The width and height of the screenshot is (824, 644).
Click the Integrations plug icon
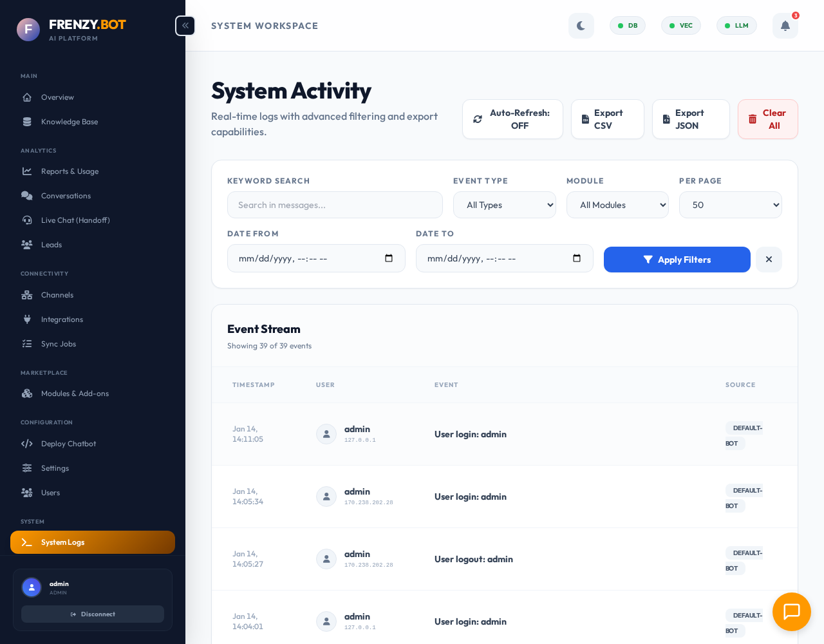(x=27, y=319)
